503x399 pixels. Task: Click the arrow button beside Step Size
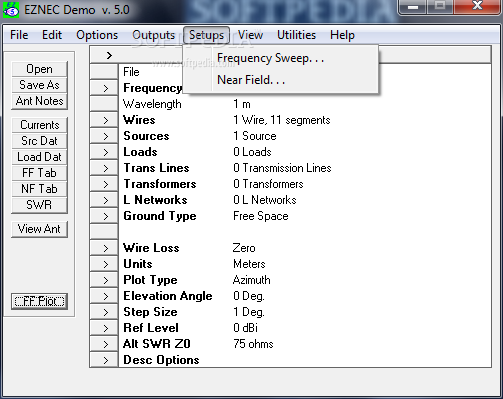click(104, 312)
